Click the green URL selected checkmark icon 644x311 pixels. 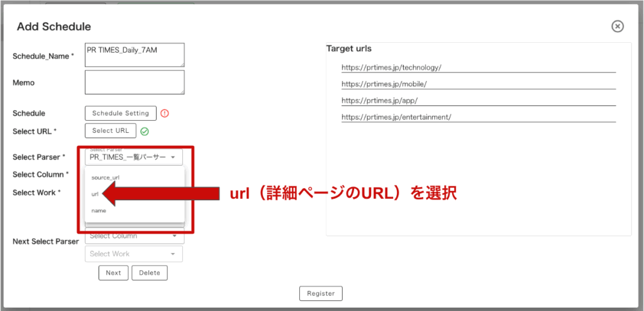[145, 132]
